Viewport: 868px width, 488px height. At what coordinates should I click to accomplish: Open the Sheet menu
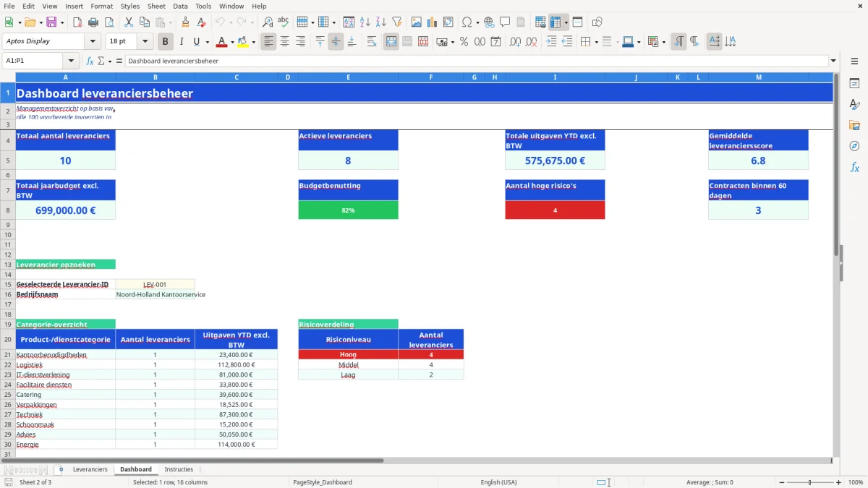coord(156,6)
